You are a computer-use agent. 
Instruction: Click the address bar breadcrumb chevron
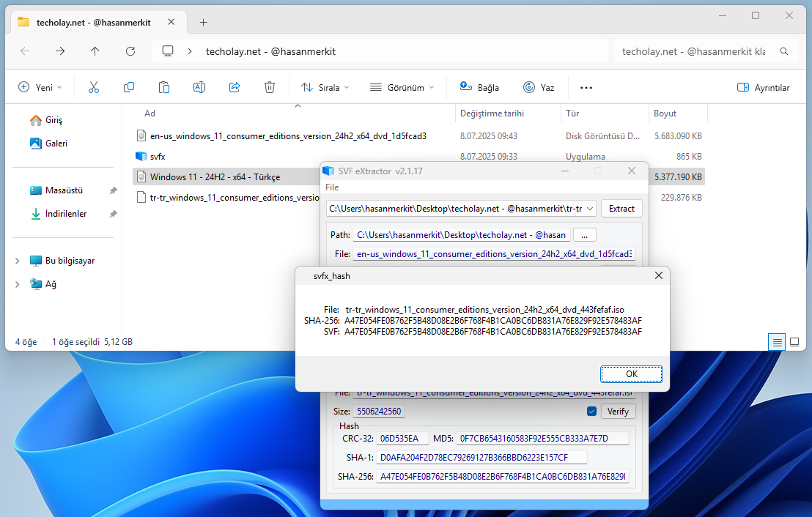click(x=190, y=51)
